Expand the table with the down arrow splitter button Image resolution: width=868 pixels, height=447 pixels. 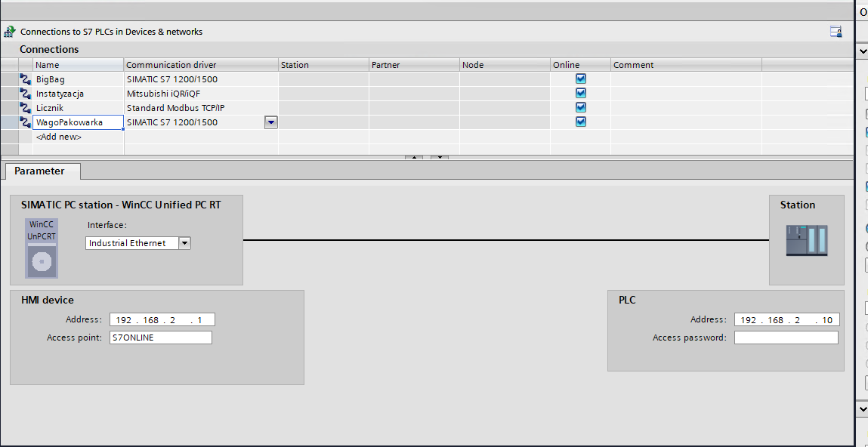[440, 158]
